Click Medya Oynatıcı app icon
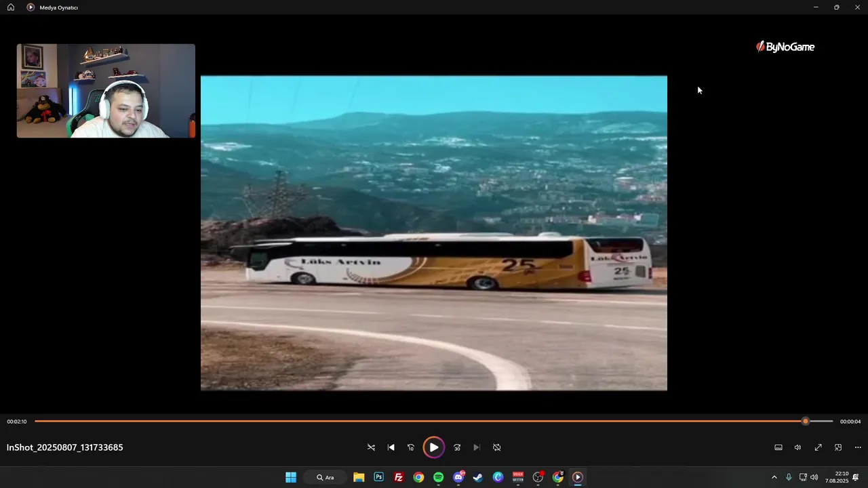 click(31, 7)
